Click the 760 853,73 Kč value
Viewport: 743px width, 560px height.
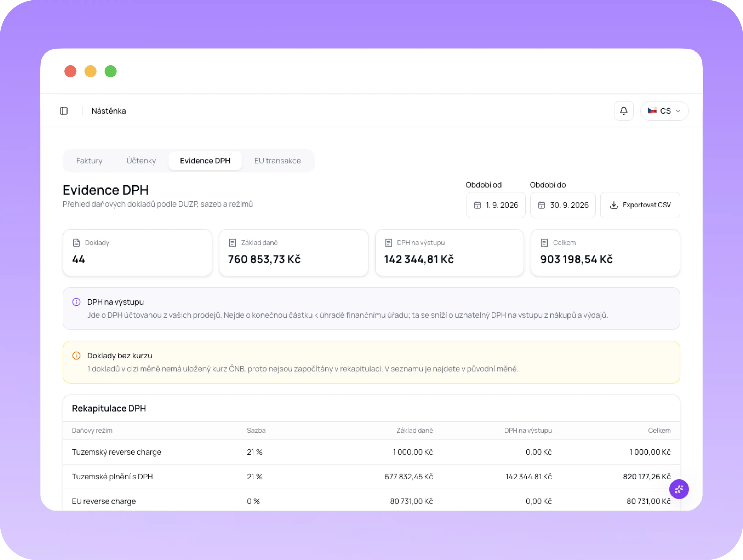click(x=264, y=259)
